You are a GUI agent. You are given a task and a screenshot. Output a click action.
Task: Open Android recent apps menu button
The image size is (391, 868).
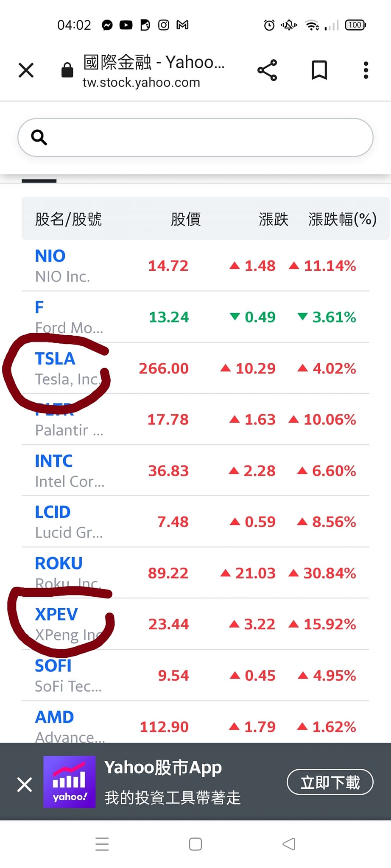pos(102,844)
